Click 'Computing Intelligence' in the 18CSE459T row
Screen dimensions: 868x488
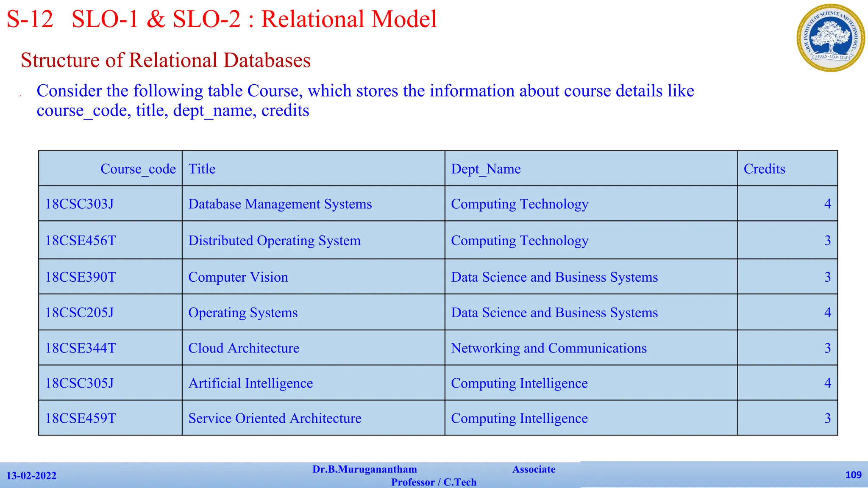(591, 418)
